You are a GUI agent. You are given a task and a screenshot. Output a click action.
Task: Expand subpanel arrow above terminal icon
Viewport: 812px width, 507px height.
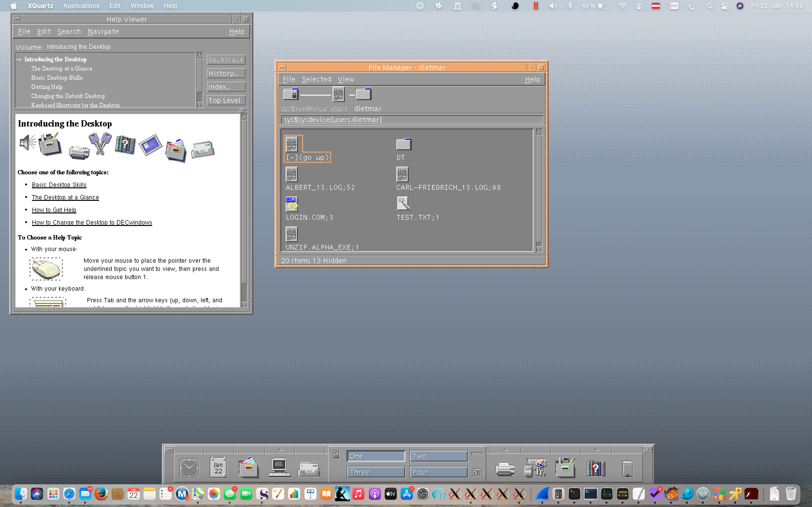tap(280, 449)
